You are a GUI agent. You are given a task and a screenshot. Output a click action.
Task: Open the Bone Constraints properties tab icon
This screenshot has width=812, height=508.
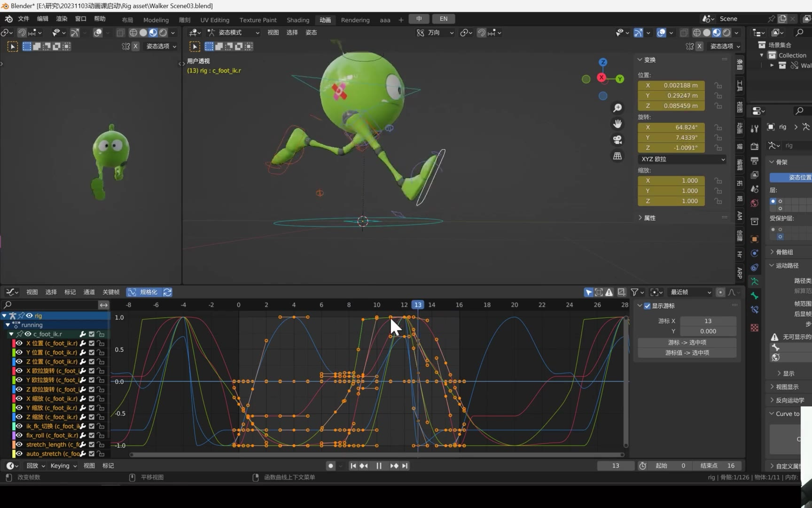point(755,310)
